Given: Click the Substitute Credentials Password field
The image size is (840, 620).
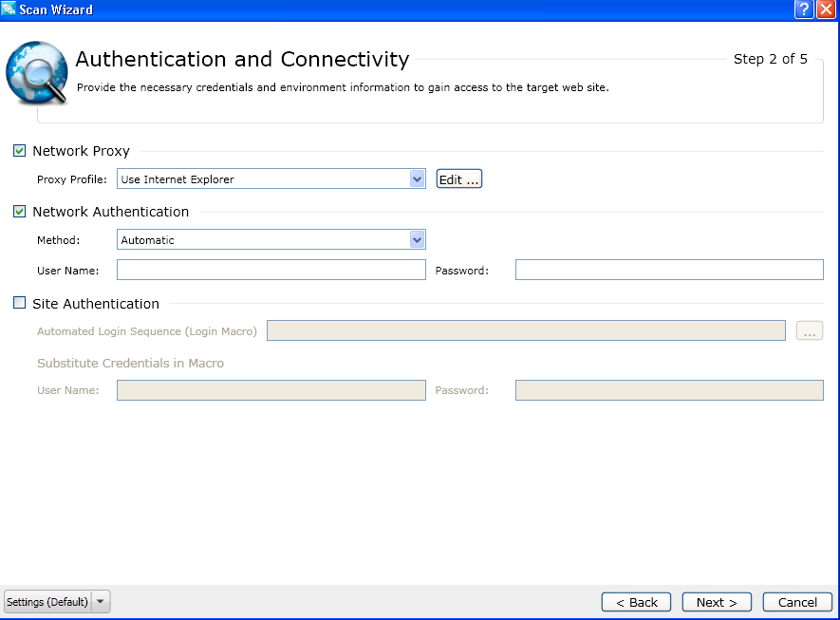Looking at the screenshot, I should (669, 390).
